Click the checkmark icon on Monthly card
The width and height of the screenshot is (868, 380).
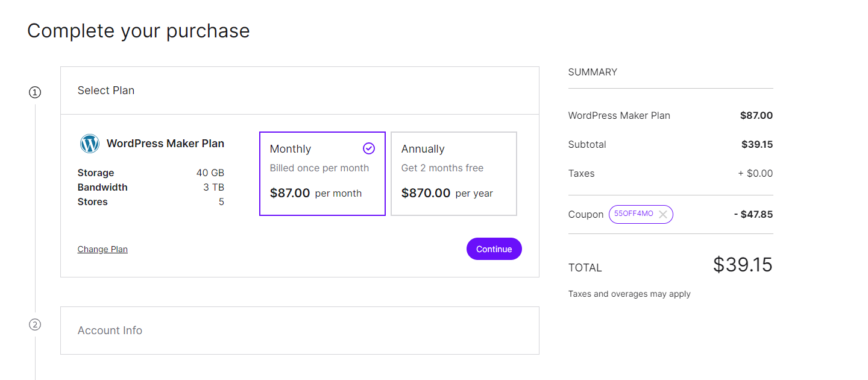[369, 148]
